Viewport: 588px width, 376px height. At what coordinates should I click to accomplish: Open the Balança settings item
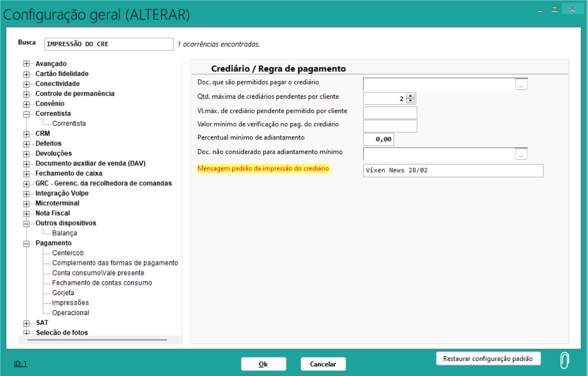click(64, 233)
